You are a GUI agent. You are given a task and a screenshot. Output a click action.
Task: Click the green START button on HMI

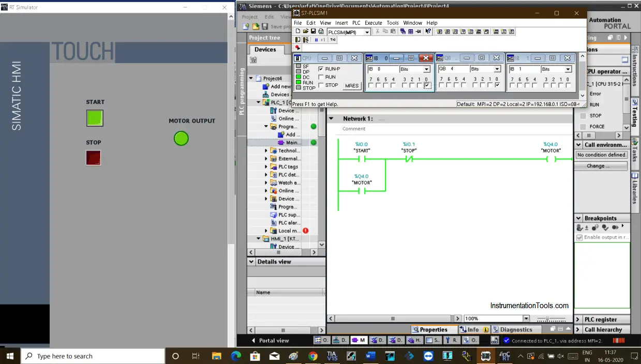[x=95, y=118]
